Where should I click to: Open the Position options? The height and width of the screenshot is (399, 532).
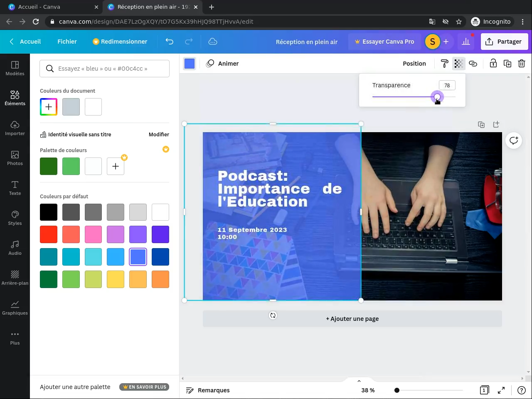click(414, 64)
